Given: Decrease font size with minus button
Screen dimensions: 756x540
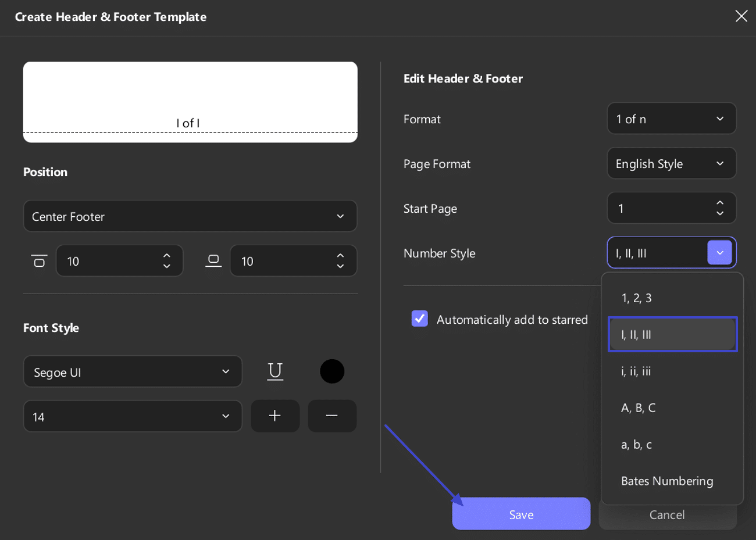Looking at the screenshot, I should 331,416.
